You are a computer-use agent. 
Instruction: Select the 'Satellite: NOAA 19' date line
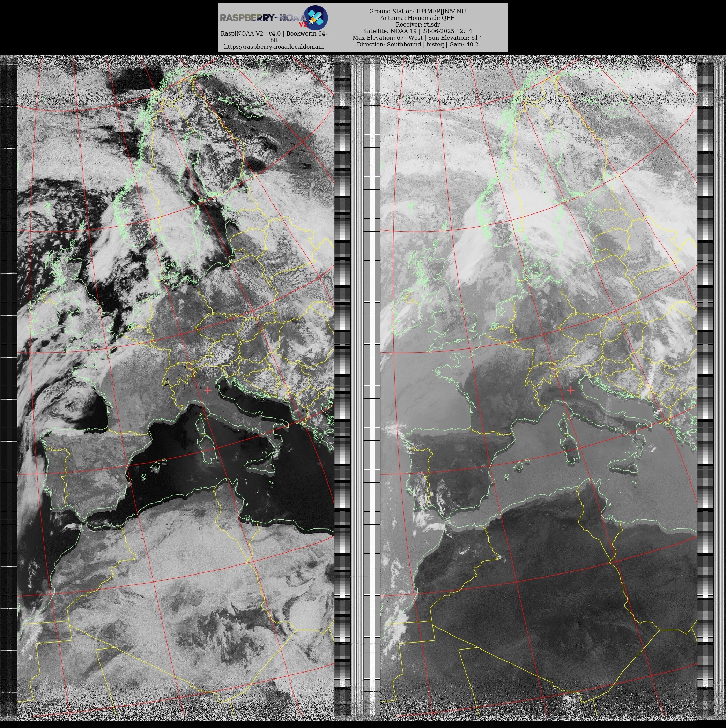click(x=417, y=31)
